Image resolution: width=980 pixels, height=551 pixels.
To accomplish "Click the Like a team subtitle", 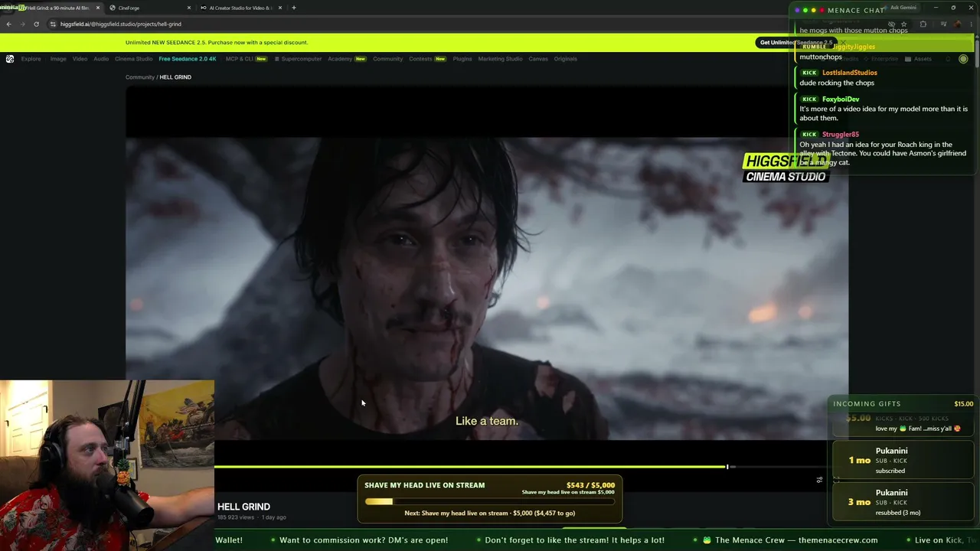I will coord(487,421).
